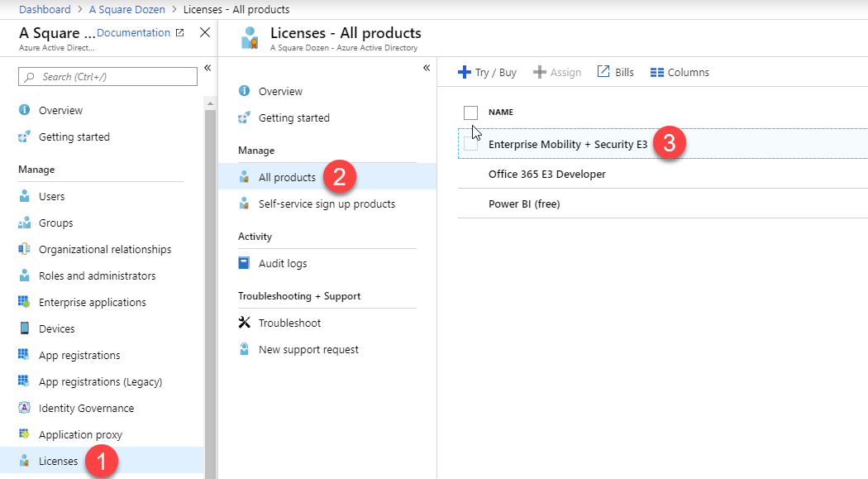The width and height of the screenshot is (868, 479).
Task: Open Self-service sign up products
Action: 327,204
